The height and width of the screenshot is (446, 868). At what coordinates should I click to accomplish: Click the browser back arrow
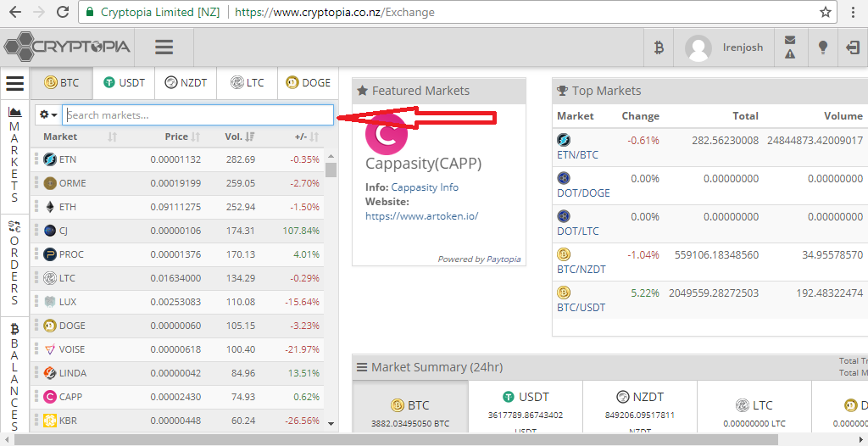click(15, 12)
